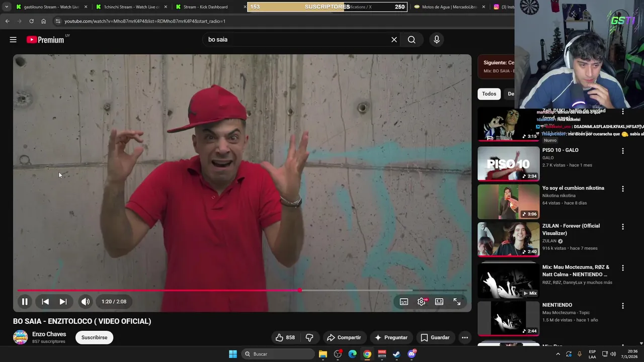Close the Motos de Agua MercadoLibre tab
Screen dimensions: 644x362
tap(484, 7)
